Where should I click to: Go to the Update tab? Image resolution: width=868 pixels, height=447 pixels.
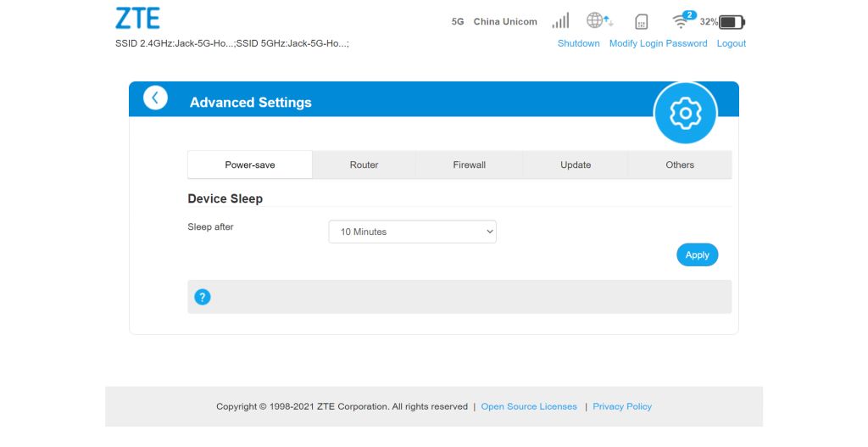tap(576, 165)
